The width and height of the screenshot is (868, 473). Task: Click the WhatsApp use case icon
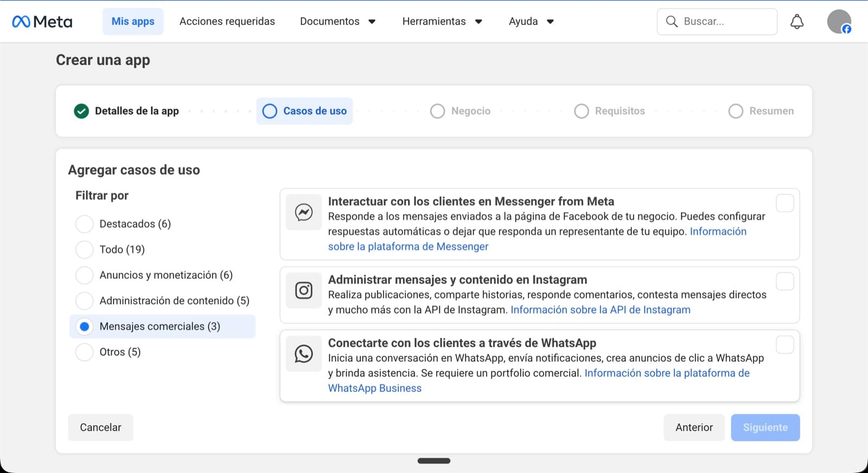pos(304,354)
